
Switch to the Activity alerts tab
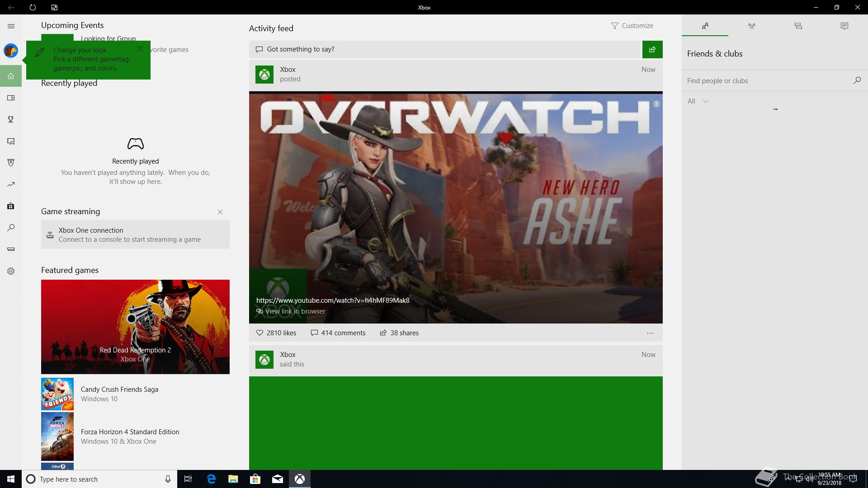coord(844,26)
